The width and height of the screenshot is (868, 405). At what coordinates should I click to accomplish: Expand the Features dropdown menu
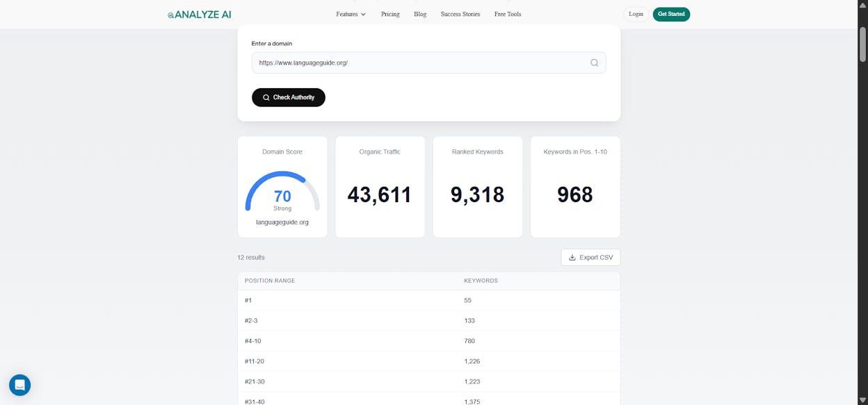(351, 14)
